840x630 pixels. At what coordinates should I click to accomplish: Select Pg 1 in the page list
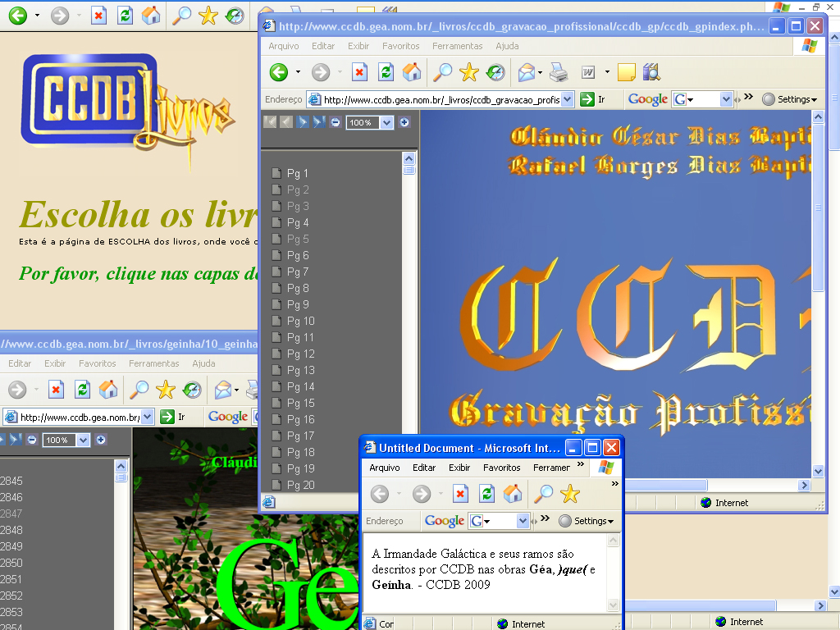click(x=297, y=173)
